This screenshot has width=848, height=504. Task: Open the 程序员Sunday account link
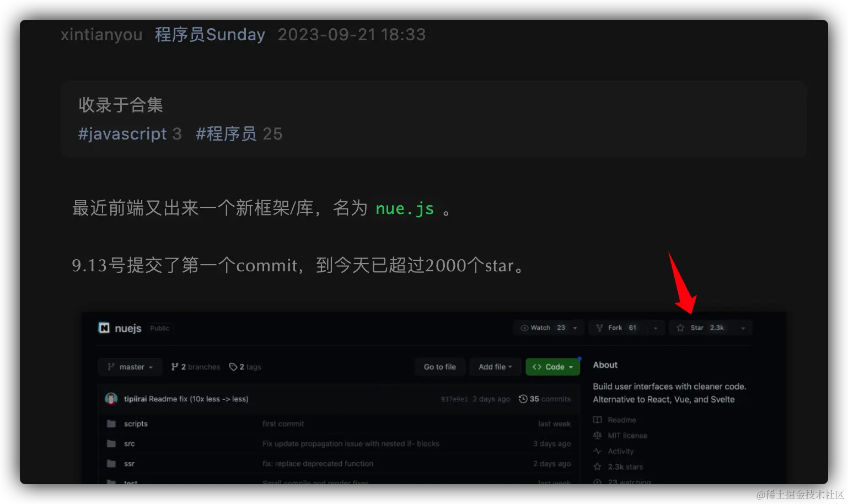[210, 35]
